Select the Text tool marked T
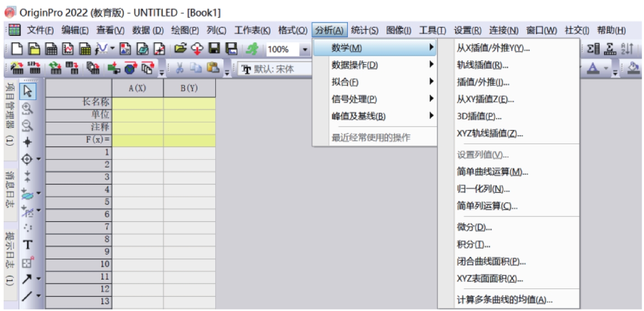This screenshot has height=311, width=644. [28, 245]
